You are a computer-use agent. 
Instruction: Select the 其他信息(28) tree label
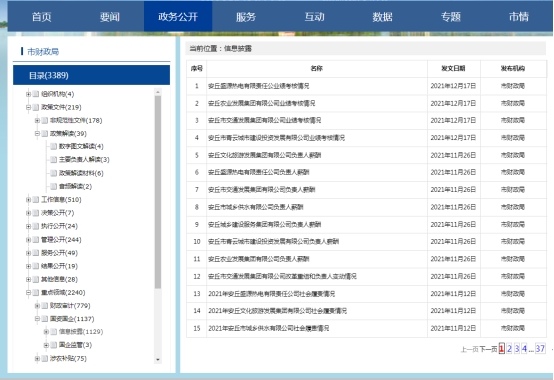(x=59, y=279)
